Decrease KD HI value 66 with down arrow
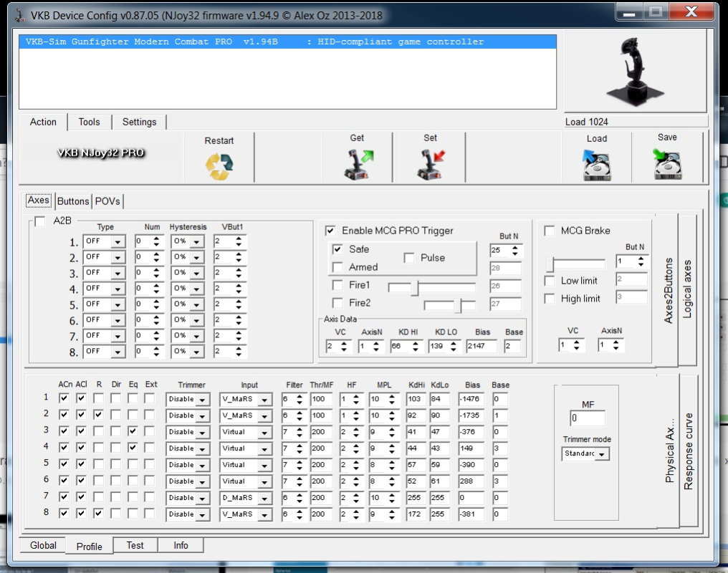Viewport: 728px width, 573px height. click(x=415, y=349)
